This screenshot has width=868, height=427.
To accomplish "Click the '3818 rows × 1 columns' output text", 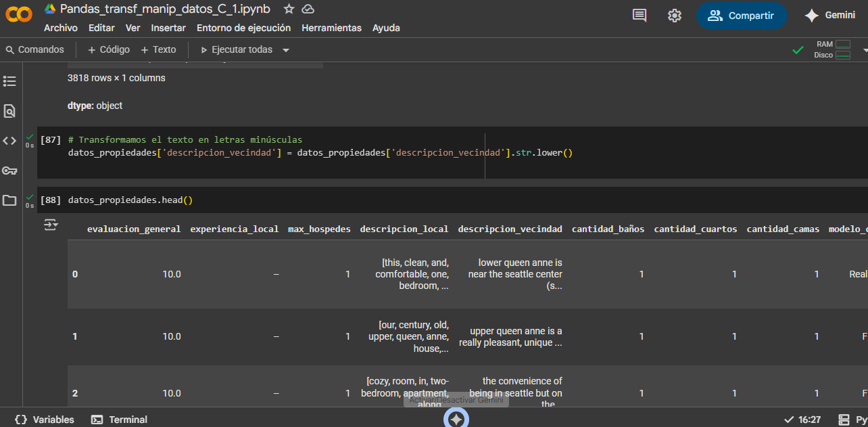I will coord(116,78).
